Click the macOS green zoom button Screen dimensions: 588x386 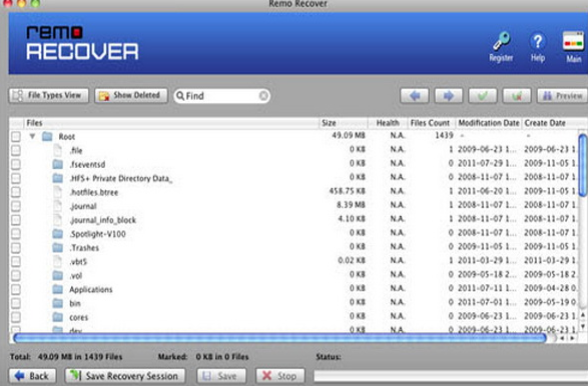pos(35,3)
